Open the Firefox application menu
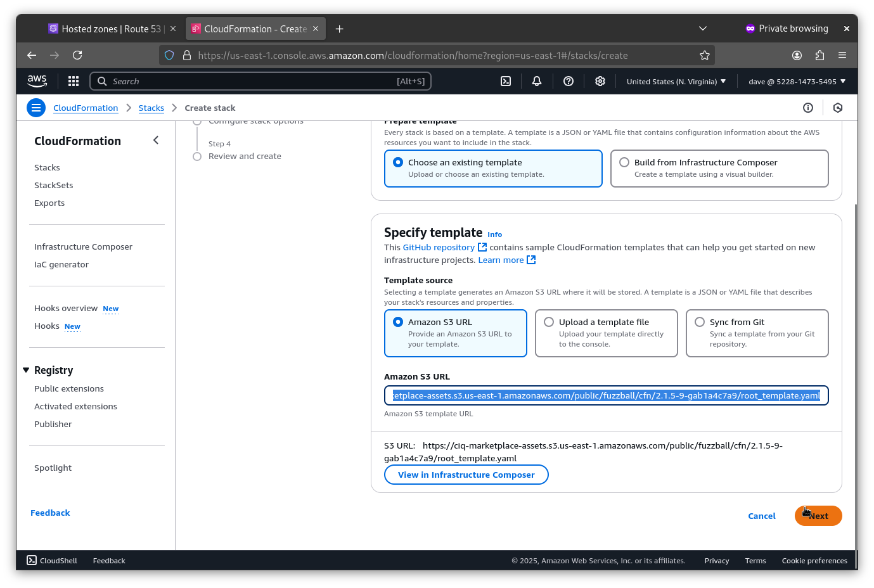874x588 pixels. coord(842,55)
